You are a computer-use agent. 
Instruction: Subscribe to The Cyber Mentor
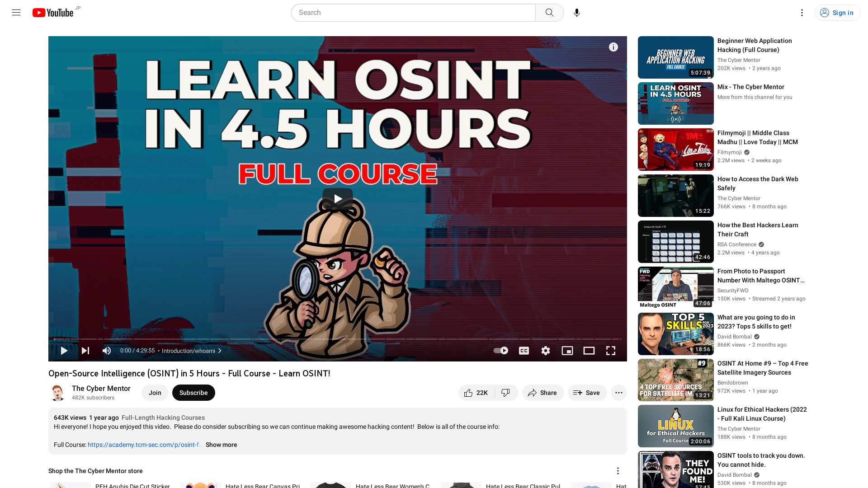coord(193,393)
